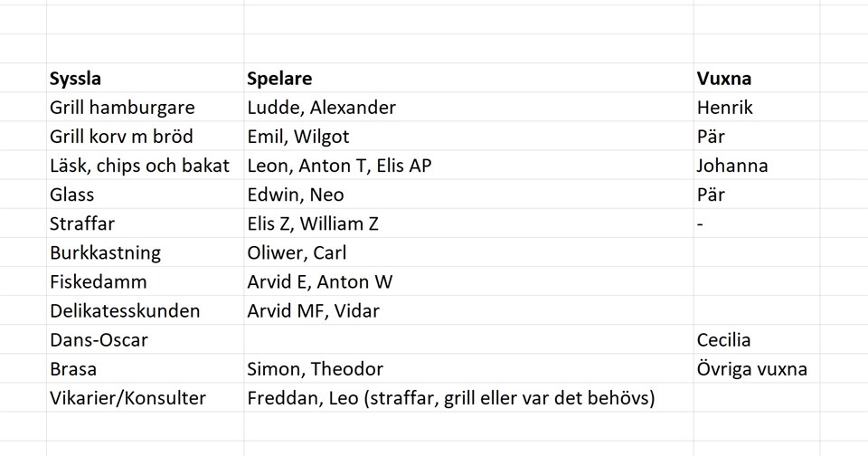Click cell with Emil, Wilgot

point(298,137)
